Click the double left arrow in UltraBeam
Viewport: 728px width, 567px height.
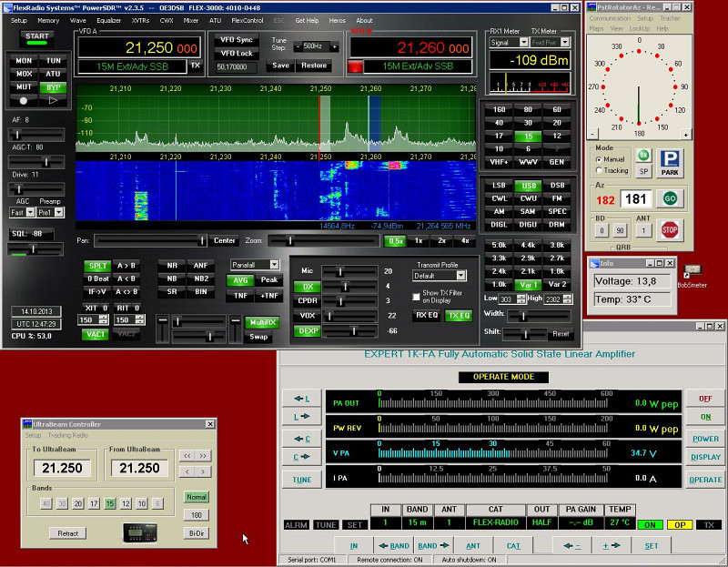click(x=187, y=456)
